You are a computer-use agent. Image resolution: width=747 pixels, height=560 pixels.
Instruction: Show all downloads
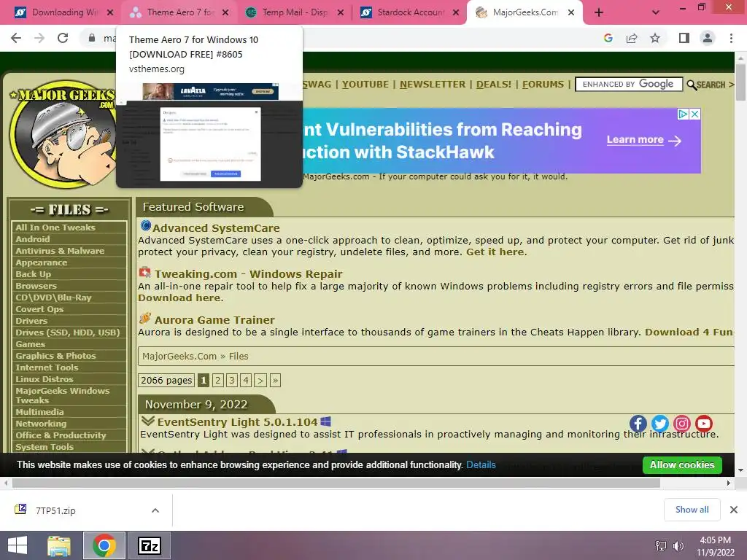coord(692,510)
